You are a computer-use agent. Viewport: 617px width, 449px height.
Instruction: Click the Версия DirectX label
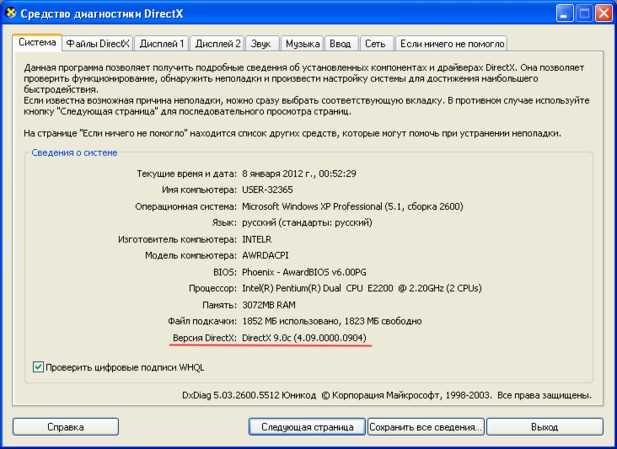pyautogui.click(x=205, y=338)
